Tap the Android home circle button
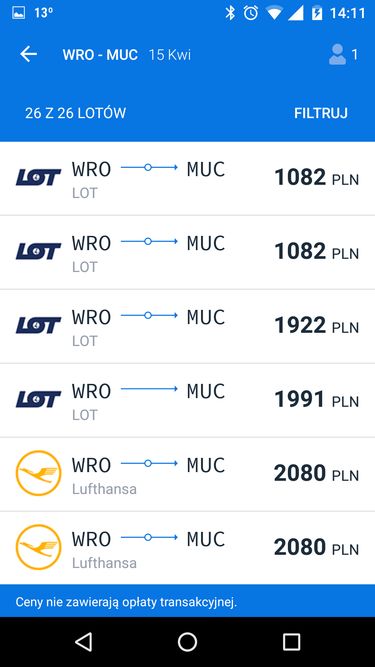The height and width of the screenshot is (667, 375). (x=188, y=641)
